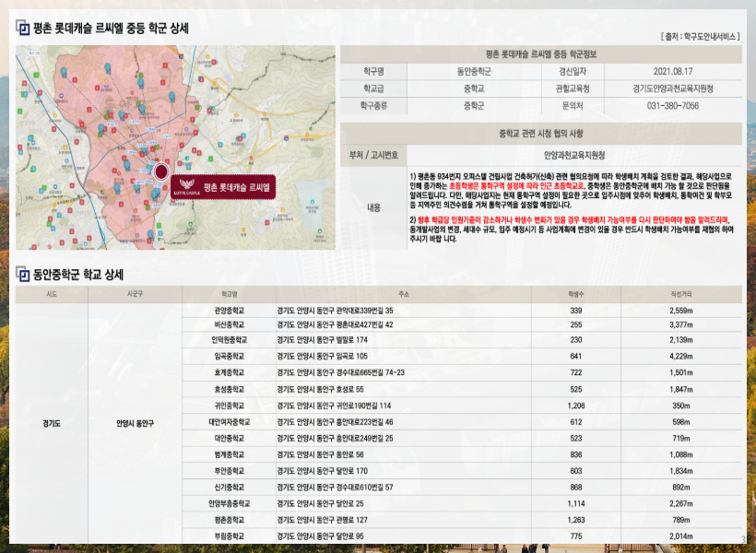
Task: Click the dark red circular location marker on map
Action: tap(161, 171)
